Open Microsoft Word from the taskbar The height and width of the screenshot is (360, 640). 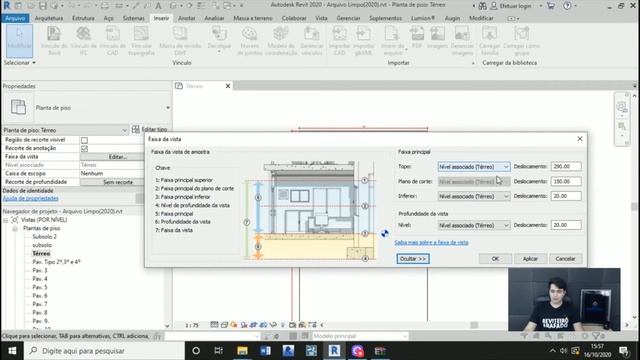pyautogui.click(x=265, y=351)
